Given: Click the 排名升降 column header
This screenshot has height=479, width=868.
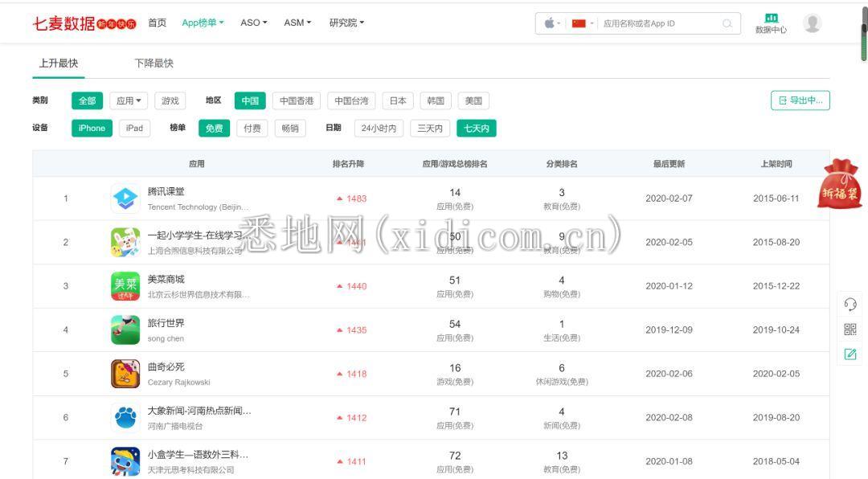Looking at the screenshot, I should [348, 164].
